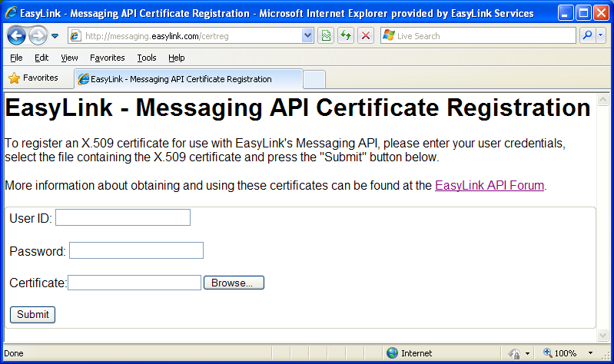Click the page scroll down arrow

(x=602, y=335)
